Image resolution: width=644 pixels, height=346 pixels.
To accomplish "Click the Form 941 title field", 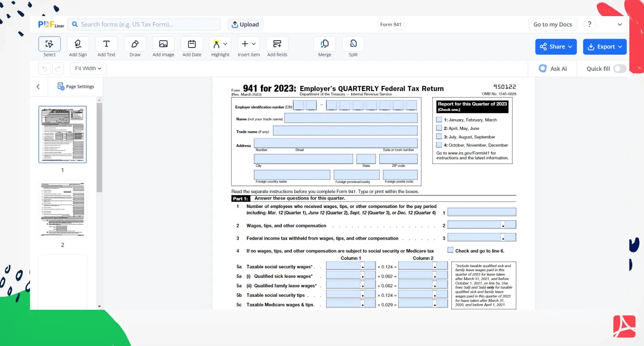I will click(x=391, y=24).
